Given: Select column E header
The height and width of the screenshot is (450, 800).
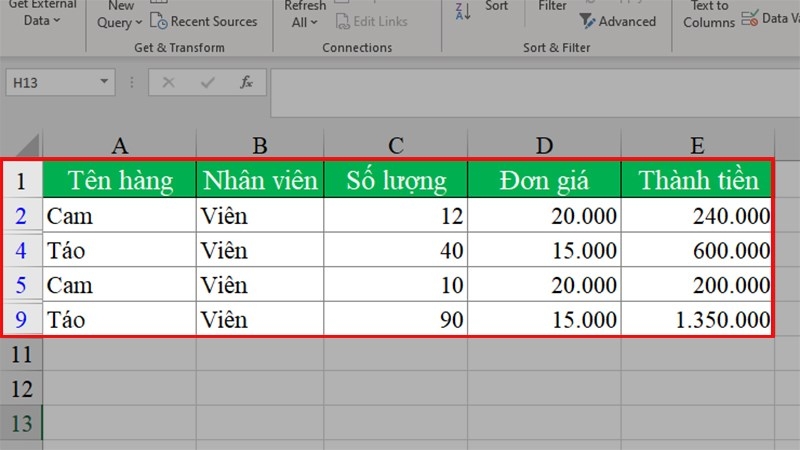Looking at the screenshot, I should coord(697,145).
